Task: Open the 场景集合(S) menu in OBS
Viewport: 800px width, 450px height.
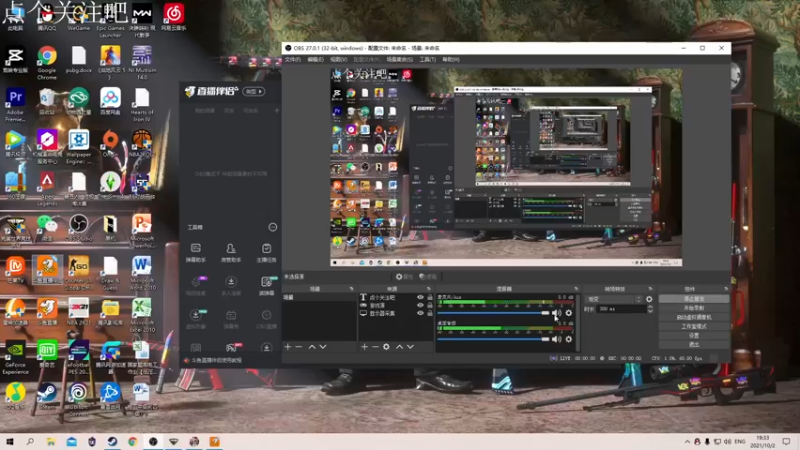Action: click(x=399, y=60)
